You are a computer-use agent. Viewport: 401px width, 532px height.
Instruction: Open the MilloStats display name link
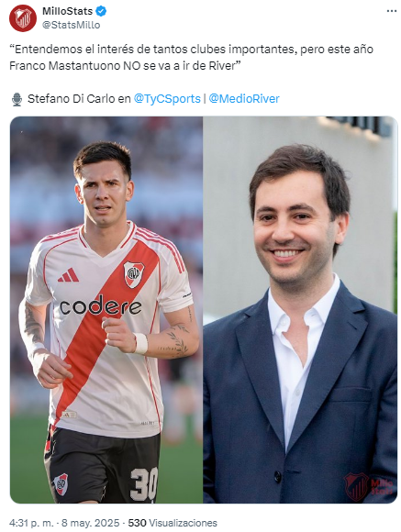click(67, 11)
